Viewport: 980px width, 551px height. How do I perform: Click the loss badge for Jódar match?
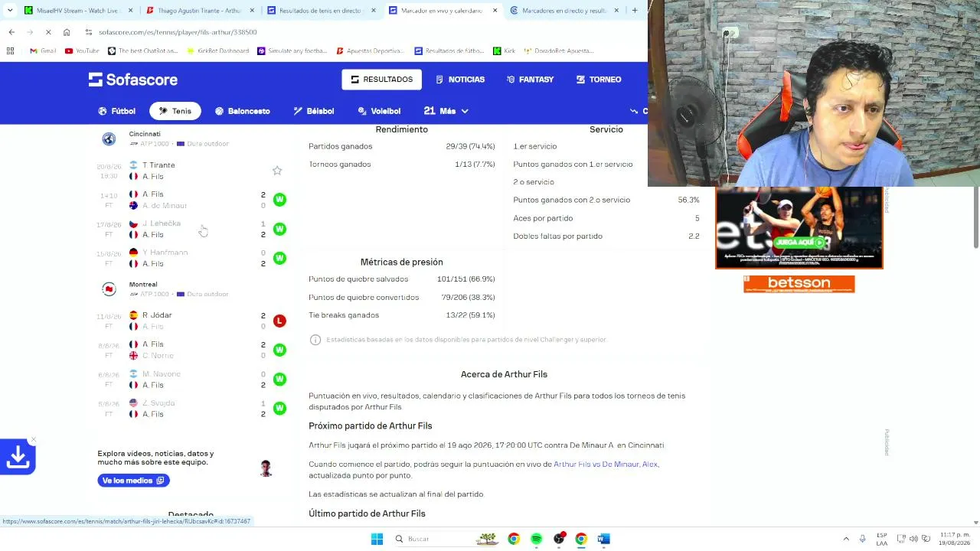[279, 321]
